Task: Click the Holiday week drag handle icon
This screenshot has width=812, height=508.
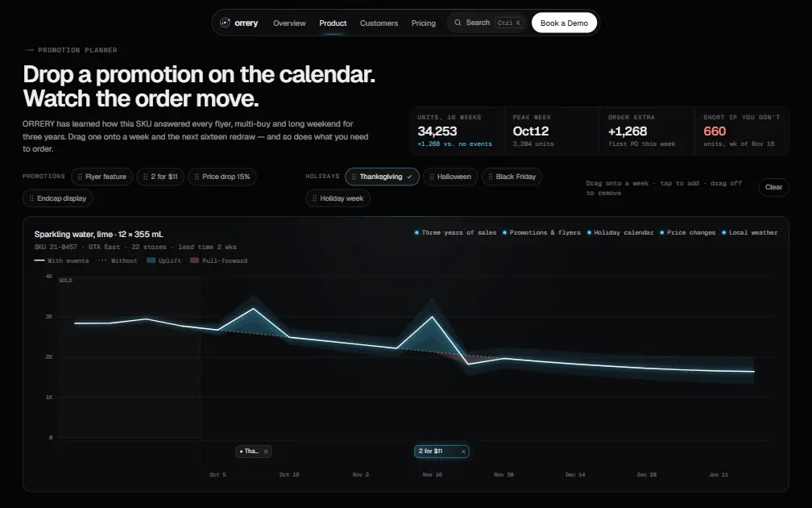Action: click(314, 198)
